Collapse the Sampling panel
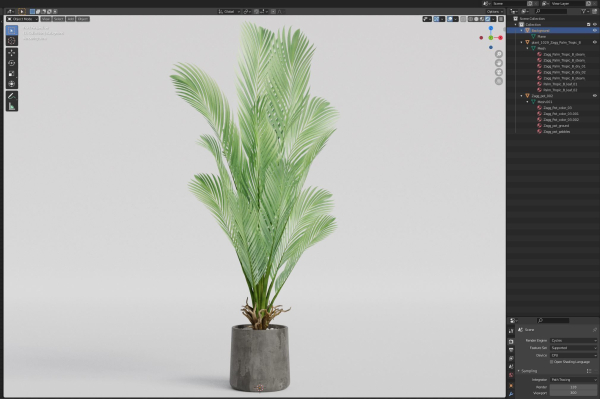The height and width of the screenshot is (399, 600). [519, 371]
